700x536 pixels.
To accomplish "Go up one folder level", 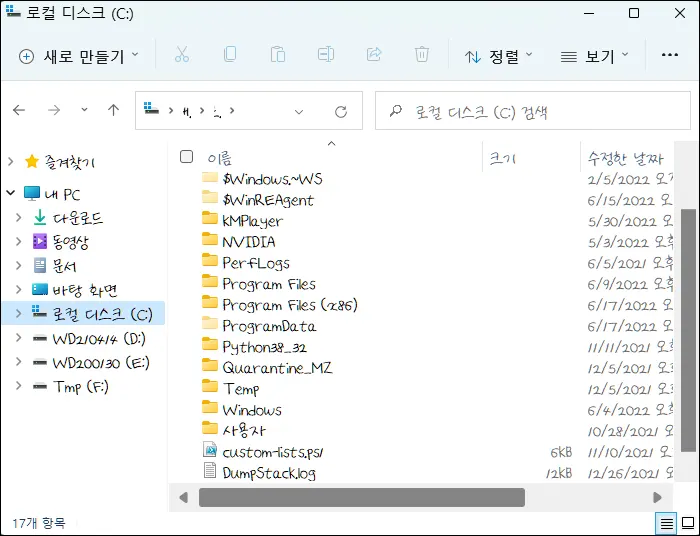I will point(113,110).
